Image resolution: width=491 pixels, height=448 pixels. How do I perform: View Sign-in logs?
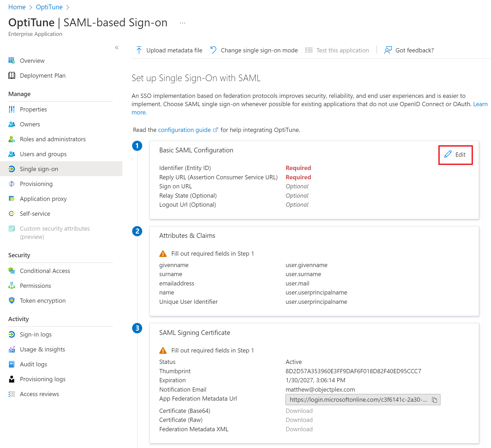point(36,334)
